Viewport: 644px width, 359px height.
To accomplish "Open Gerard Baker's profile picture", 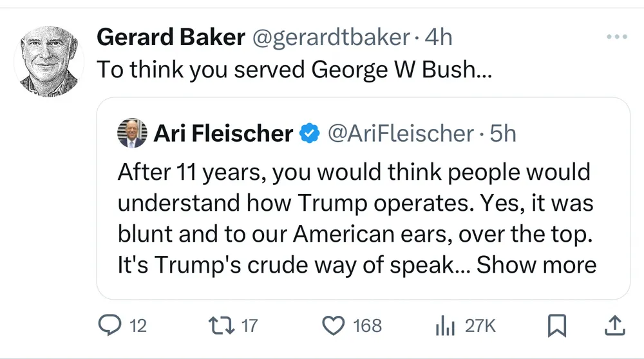I will (x=44, y=63).
